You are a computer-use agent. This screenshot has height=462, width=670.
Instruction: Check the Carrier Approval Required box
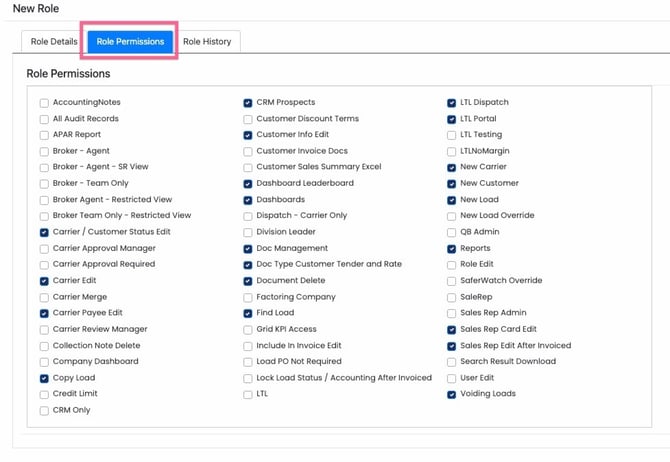coord(44,265)
